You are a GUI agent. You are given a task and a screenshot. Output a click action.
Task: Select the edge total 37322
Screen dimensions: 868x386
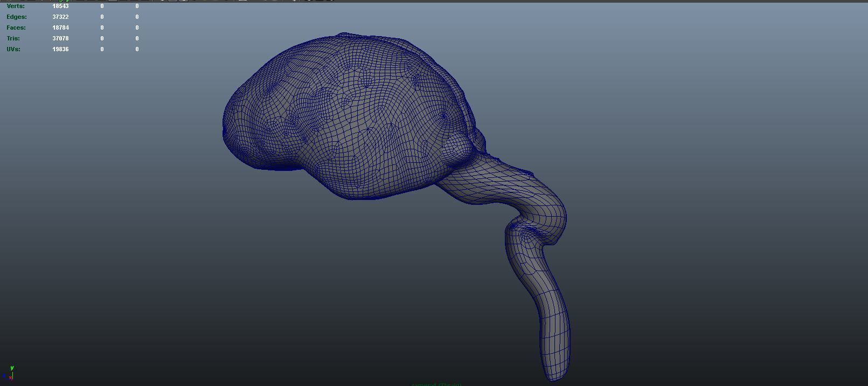(60, 17)
